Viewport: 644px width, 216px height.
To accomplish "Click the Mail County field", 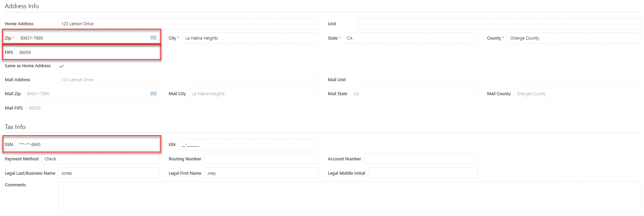I will pyautogui.click(x=577, y=93).
